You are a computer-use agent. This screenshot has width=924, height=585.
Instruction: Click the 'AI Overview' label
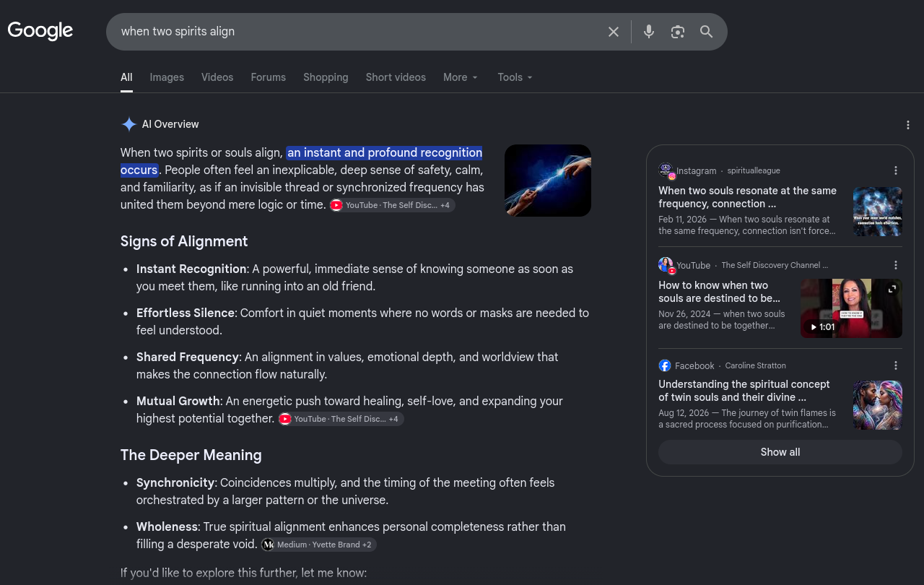tap(170, 124)
